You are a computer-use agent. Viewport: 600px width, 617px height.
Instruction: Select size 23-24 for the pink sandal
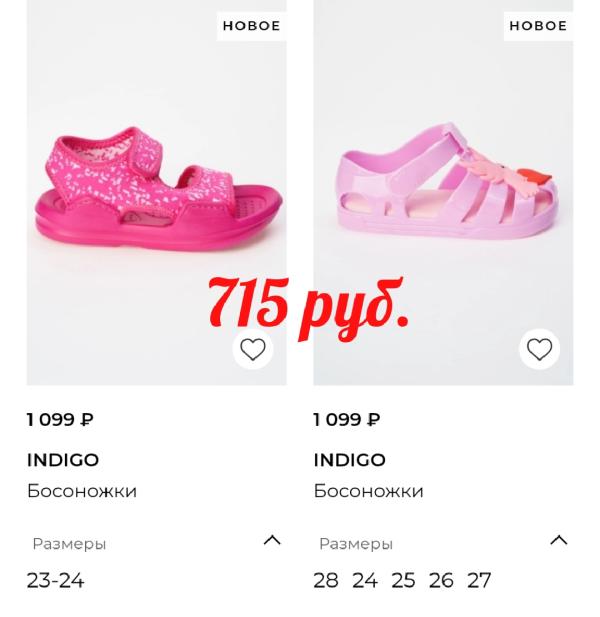point(55,580)
